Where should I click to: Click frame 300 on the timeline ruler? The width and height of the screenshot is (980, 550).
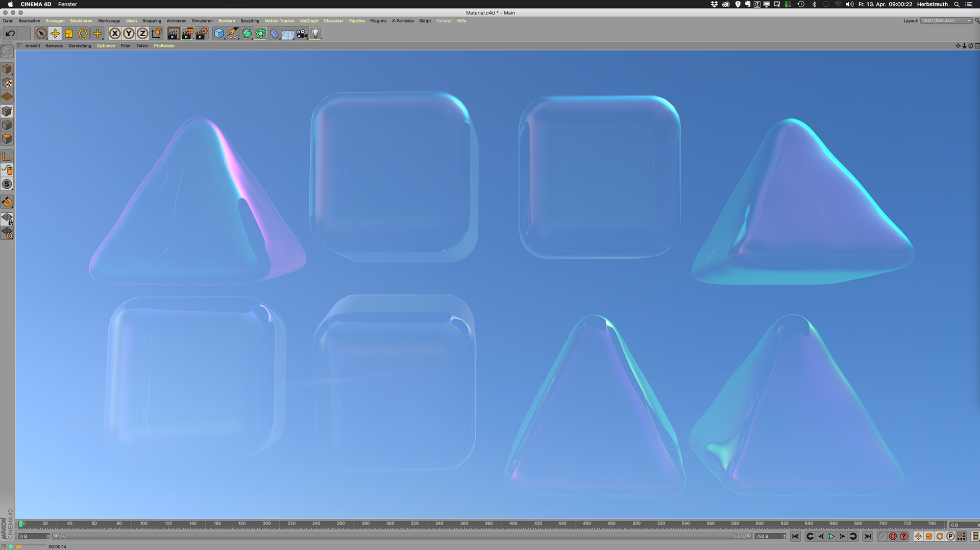[390, 524]
